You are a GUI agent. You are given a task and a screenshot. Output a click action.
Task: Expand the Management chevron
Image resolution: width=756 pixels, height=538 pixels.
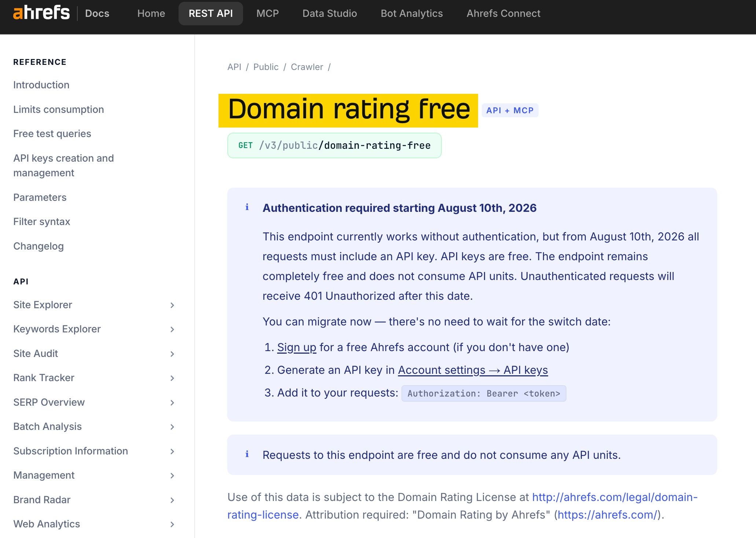(x=172, y=476)
